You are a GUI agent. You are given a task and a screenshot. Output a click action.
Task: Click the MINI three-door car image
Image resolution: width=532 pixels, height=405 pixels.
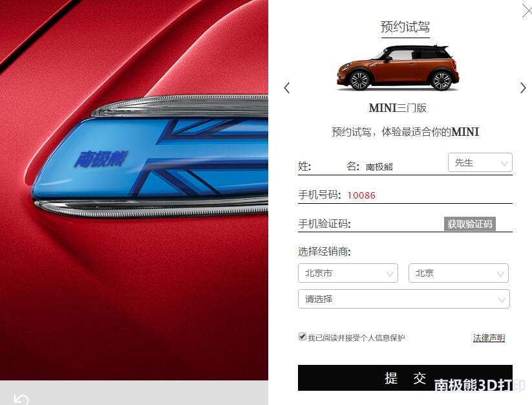[398, 67]
